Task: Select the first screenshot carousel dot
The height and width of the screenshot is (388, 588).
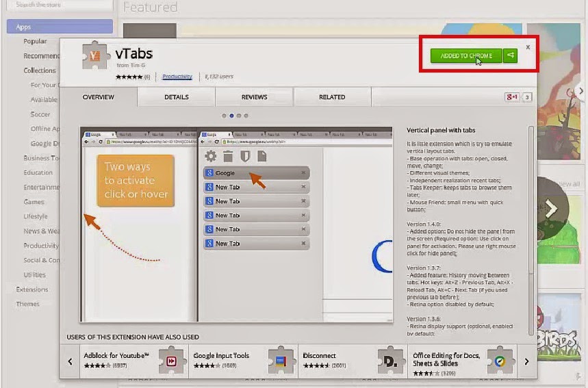Action: [x=224, y=116]
